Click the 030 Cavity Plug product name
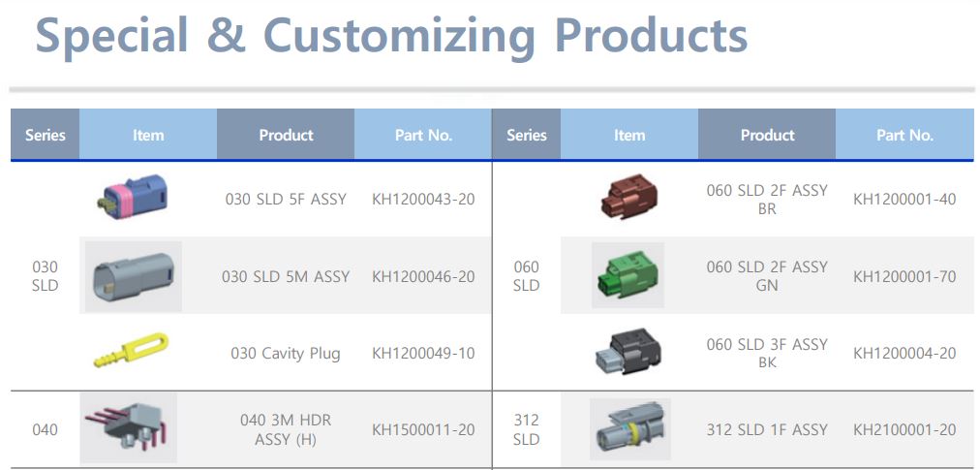Screen dimensions: 980x470 (x=286, y=353)
